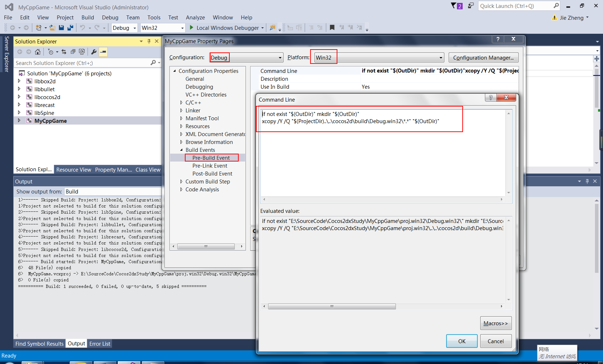Image resolution: width=603 pixels, height=364 pixels.
Task: Click the Quick Launch magnifier icon
Action: 556,6
